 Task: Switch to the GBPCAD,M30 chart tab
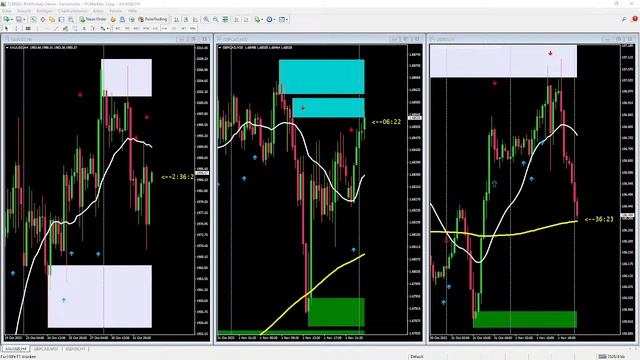(46, 349)
